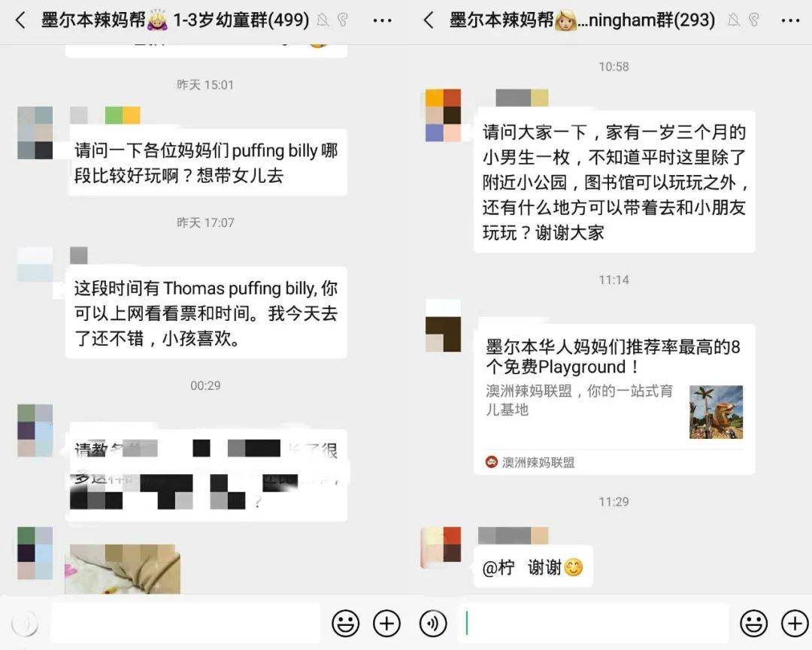The width and height of the screenshot is (812, 650).
Task: Tap plus attachment button in right chat
Action: pyautogui.click(x=795, y=623)
